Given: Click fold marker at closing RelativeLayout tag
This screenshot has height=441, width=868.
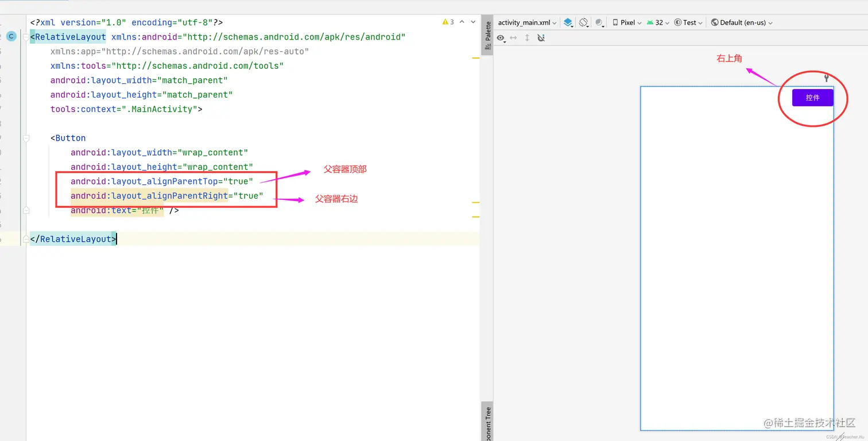Looking at the screenshot, I should pos(26,239).
